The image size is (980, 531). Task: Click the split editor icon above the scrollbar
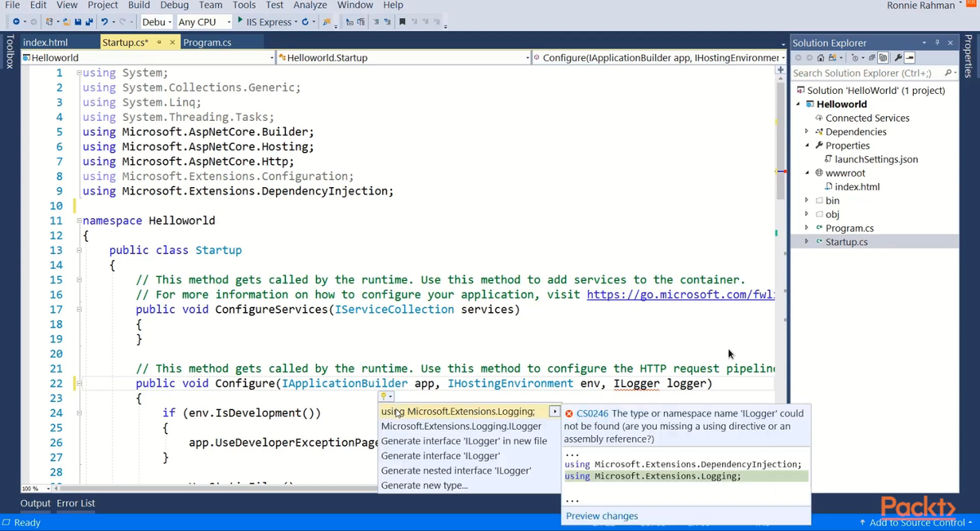coord(781,70)
